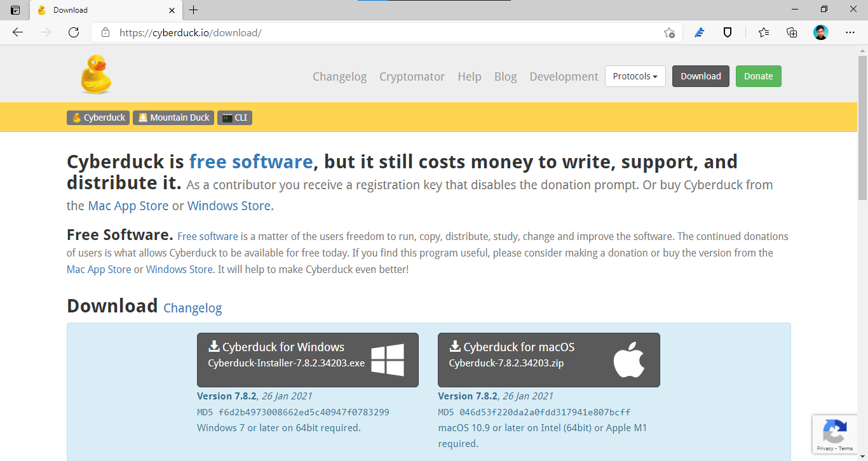Open the Blog nav item

click(x=505, y=76)
